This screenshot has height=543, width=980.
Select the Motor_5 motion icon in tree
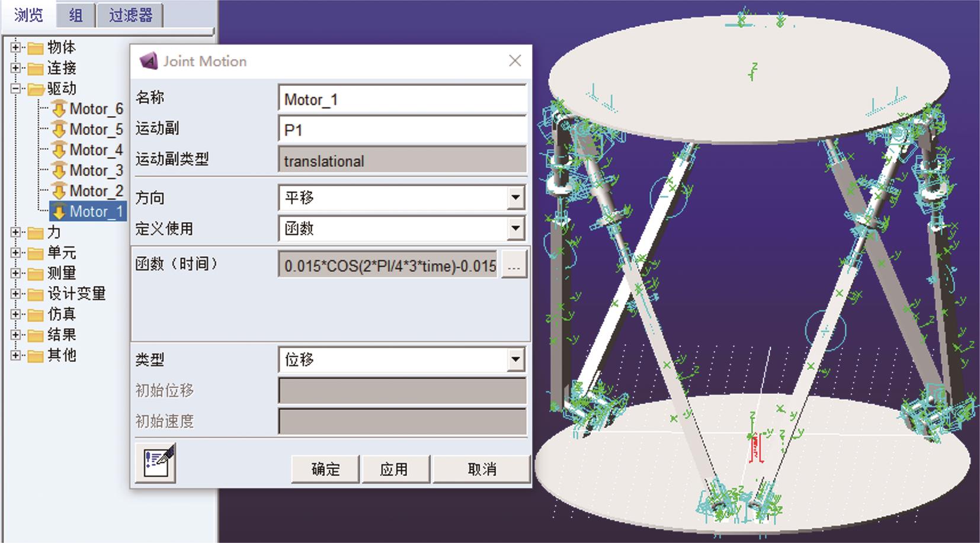[59, 130]
